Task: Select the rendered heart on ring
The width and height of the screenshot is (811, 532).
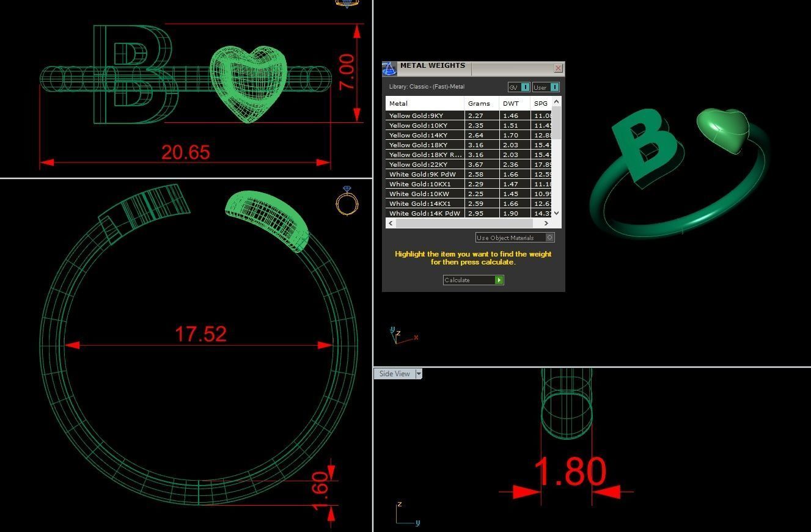Action: [724, 130]
